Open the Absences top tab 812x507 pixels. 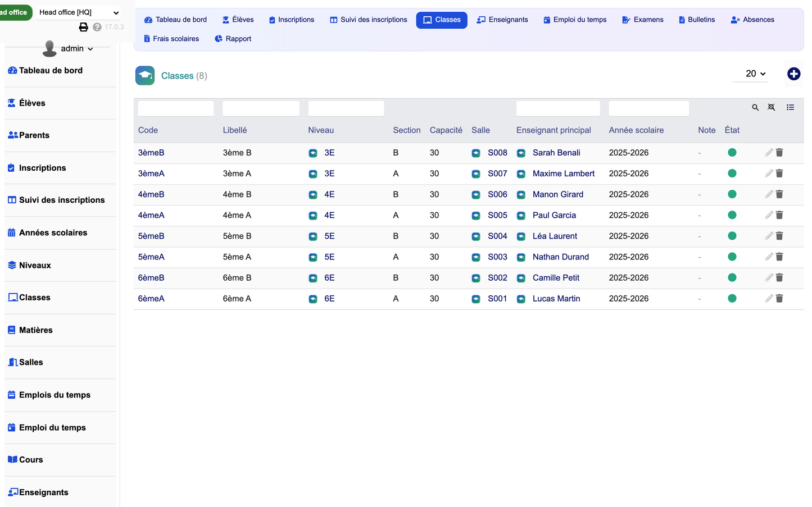(x=752, y=20)
